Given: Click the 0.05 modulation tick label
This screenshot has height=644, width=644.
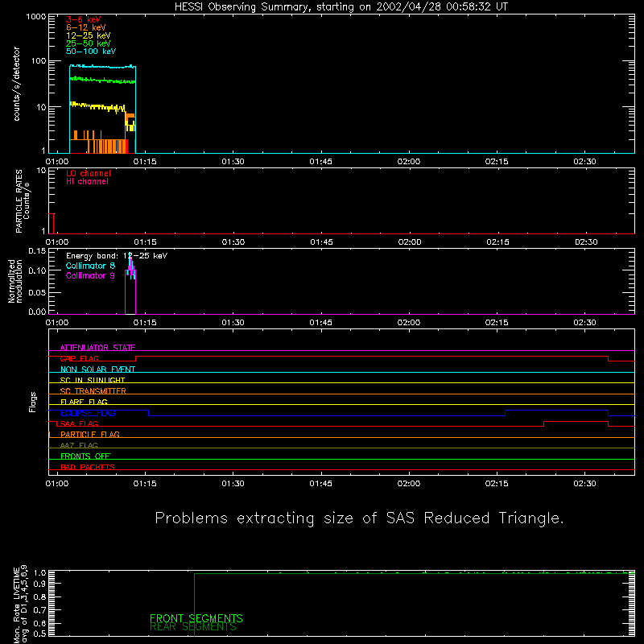Looking at the screenshot, I should (x=37, y=292).
